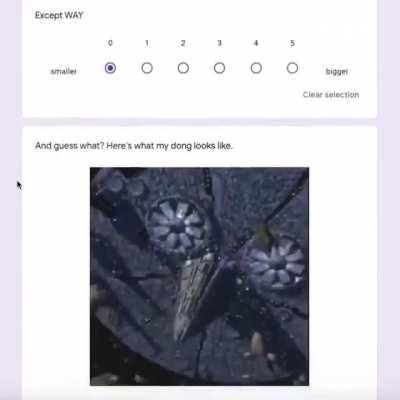Click the 'bigger' scale label

click(337, 71)
